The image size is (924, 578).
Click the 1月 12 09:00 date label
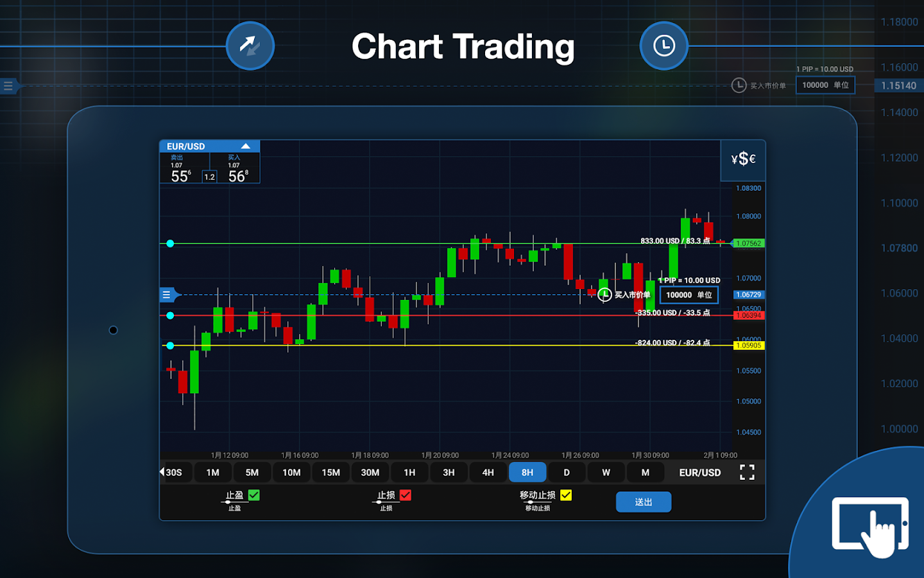(x=230, y=455)
